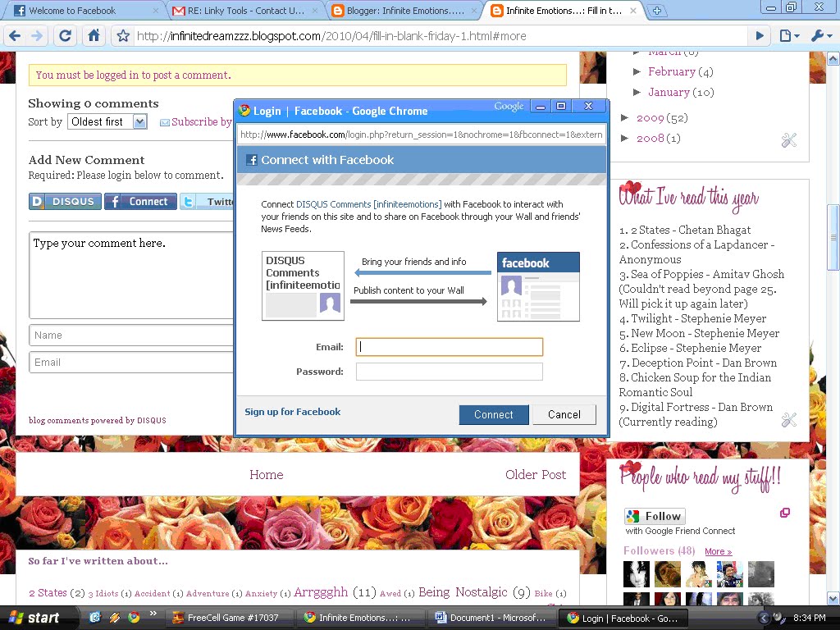This screenshot has height=630, width=840.
Task: Bookmark the page with the star icon
Action: (x=123, y=36)
